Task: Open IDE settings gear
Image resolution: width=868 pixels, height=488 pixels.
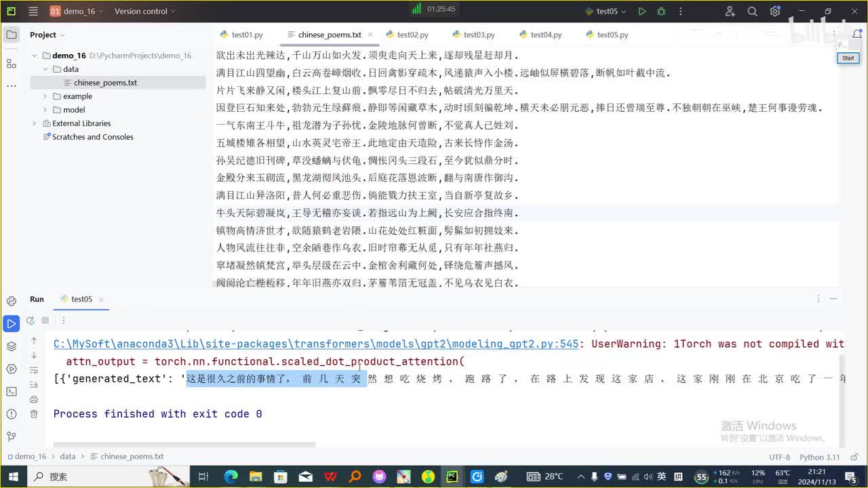Action: [775, 12]
